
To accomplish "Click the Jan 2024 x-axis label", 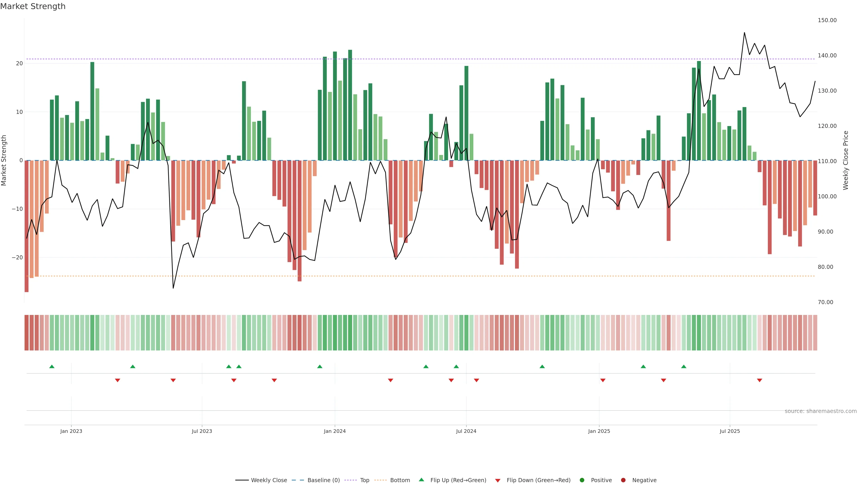I will click(335, 431).
